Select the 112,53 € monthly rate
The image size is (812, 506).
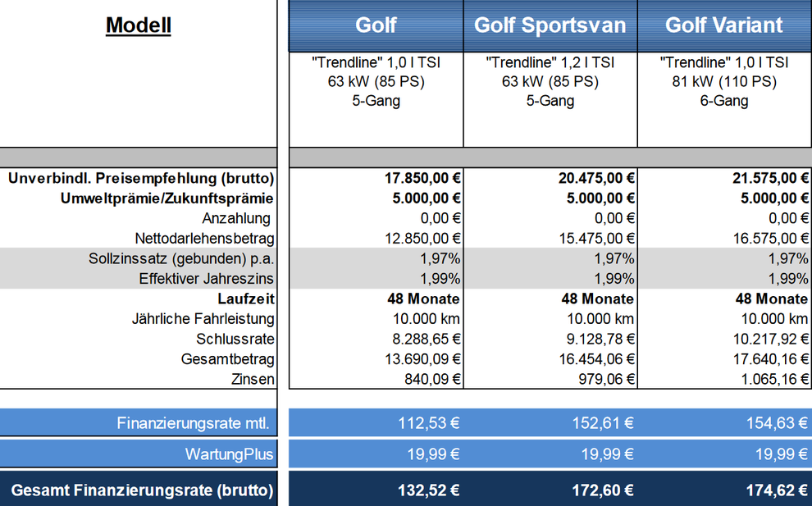tap(429, 423)
